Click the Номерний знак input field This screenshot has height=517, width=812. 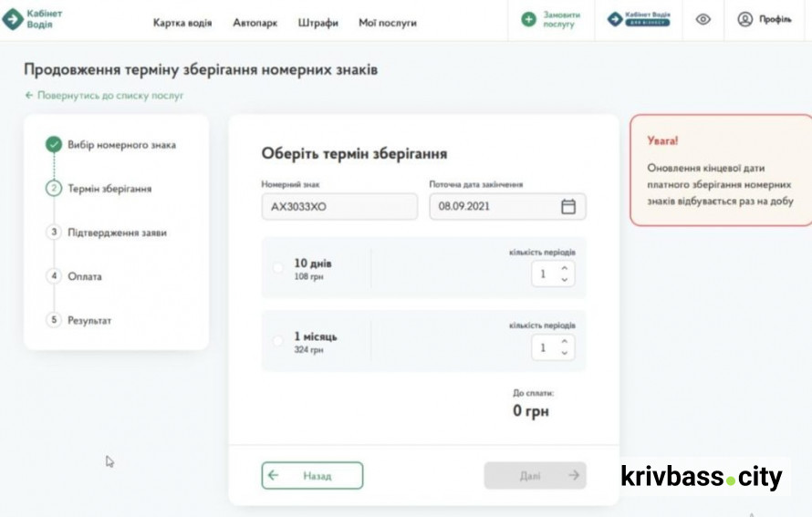pos(339,207)
